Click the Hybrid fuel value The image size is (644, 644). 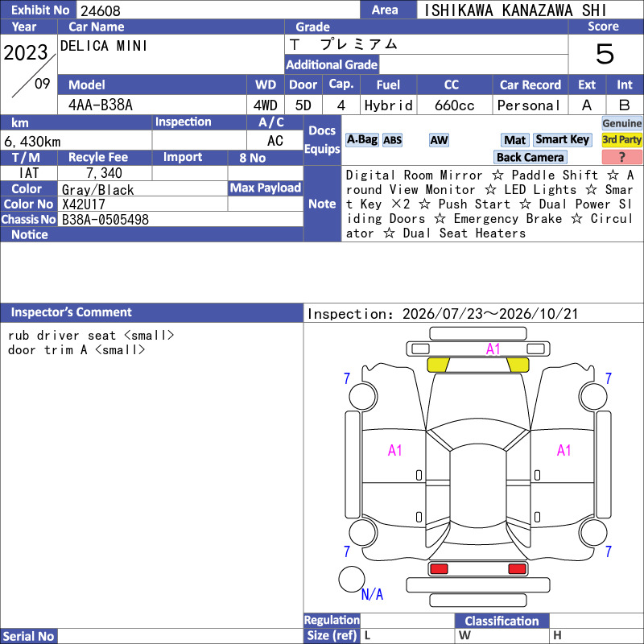click(x=389, y=105)
